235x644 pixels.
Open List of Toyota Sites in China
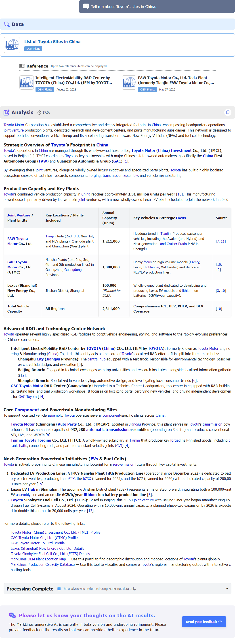(x=52, y=41)
